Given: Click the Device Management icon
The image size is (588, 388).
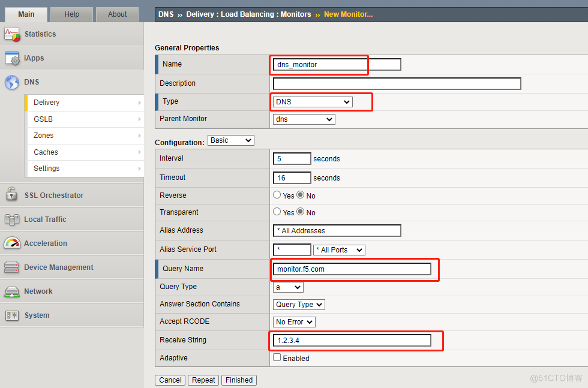Looking at the screenshot, I should click(x=12, y=267).
